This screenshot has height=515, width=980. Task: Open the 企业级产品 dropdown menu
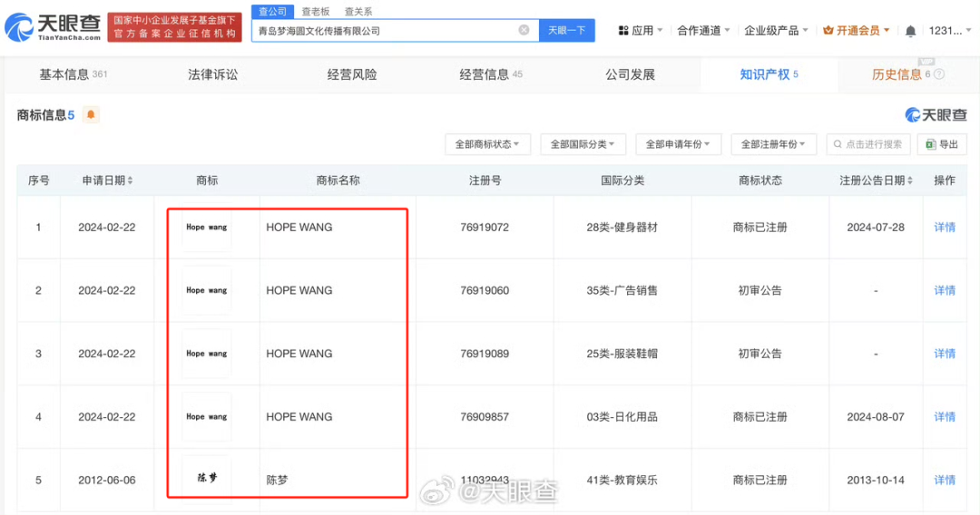pyautogui.click(x=776, y=31)
